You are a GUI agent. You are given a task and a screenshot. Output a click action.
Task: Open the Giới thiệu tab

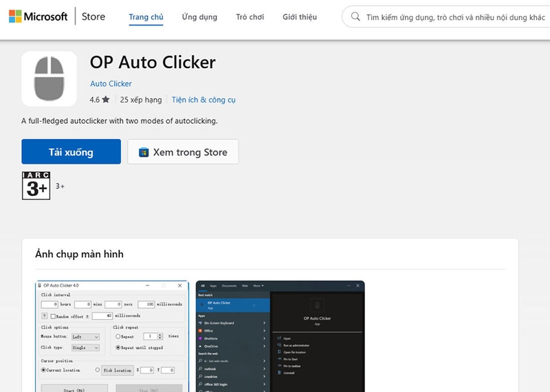(300, 17)
